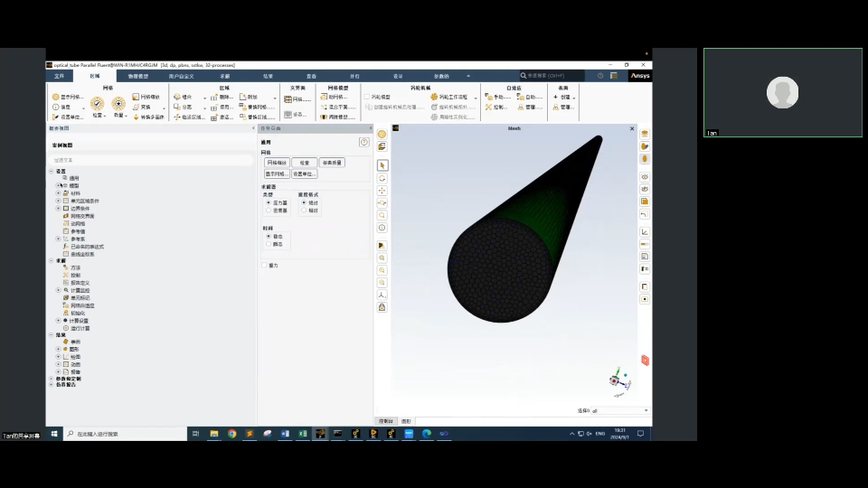
Task: Collapse the Solution (求解) tree section
Action: pyautogui.click(x=52, y=260)
